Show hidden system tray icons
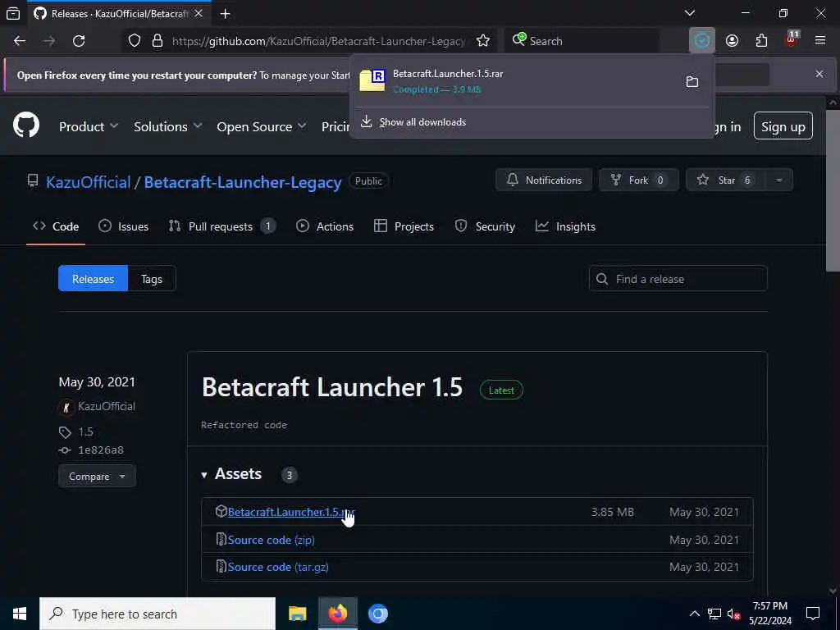Viewport: 840px width, 630px height. tap(694, 614)
